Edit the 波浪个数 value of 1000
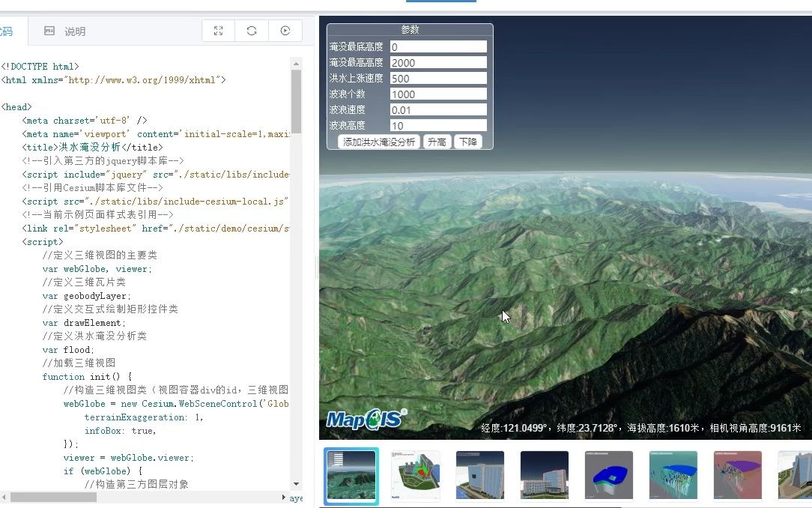The height and width of the screenshot is (508, 812). coord(437,93)
